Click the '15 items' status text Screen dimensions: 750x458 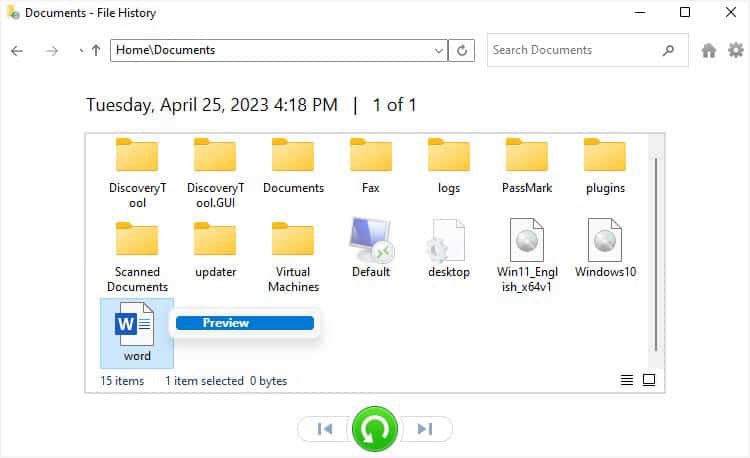tap(122, 381)
